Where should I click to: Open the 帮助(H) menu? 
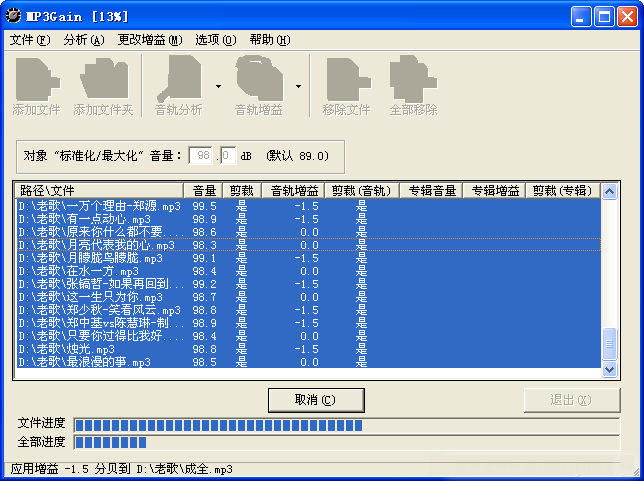[x=270, y=40]
